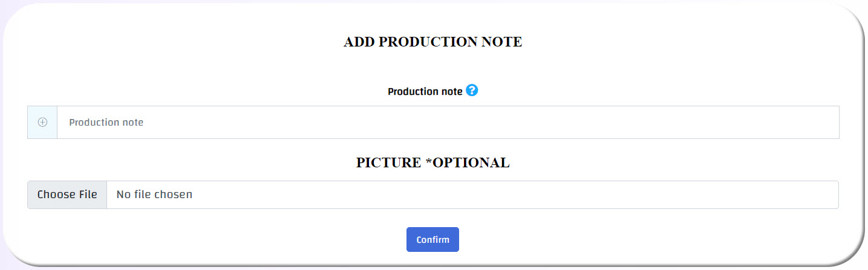Image resolution: width=868 pixels, height=270 pixels.
Task: Select the light-blue plus addon box
Action: pos(42,122)
